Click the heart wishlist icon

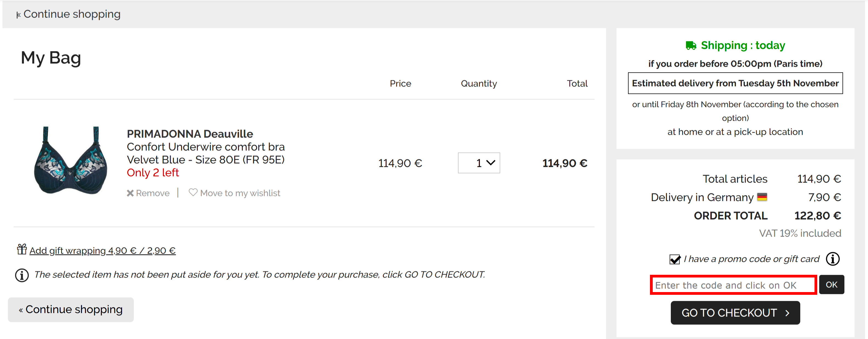(x=193, y=192)
